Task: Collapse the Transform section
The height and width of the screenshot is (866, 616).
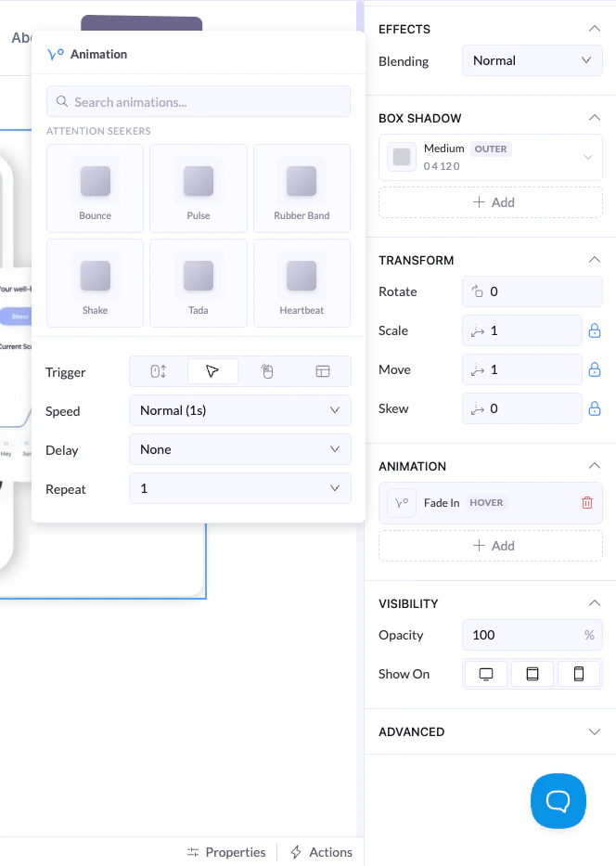Action: 594,260
